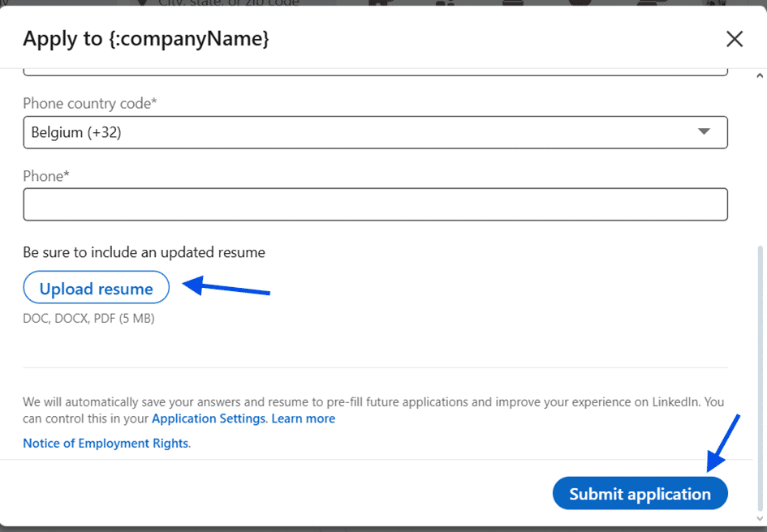Click the scrollbar down arrow
Image resolution: width=767 pixels, height=532 pixels.
760,518
